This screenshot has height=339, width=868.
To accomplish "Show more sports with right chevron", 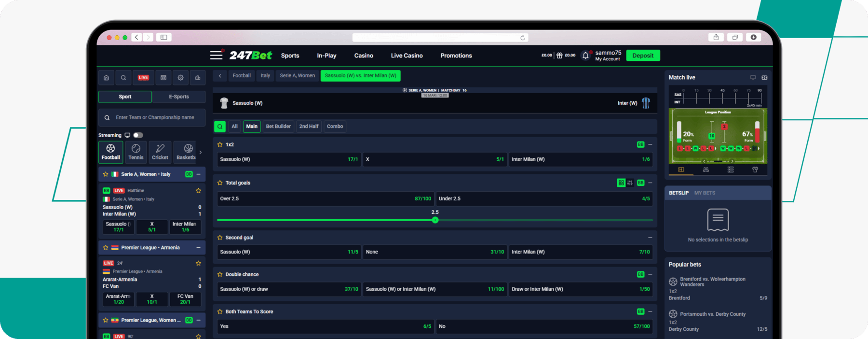I will tap(201, 153).
